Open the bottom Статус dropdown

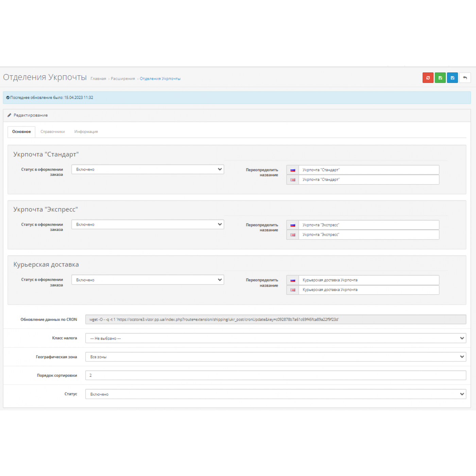[x=275, y=394]
